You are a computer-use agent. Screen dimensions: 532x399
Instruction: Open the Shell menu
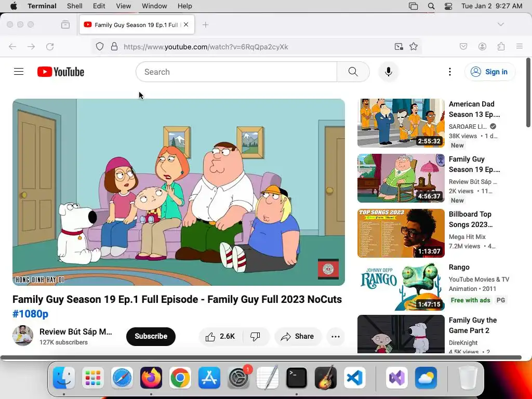click(x=75, y=6)
